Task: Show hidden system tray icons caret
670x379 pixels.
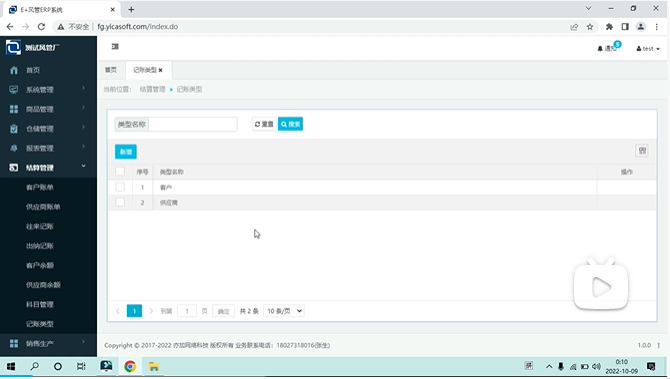Action: coord(549,367)
